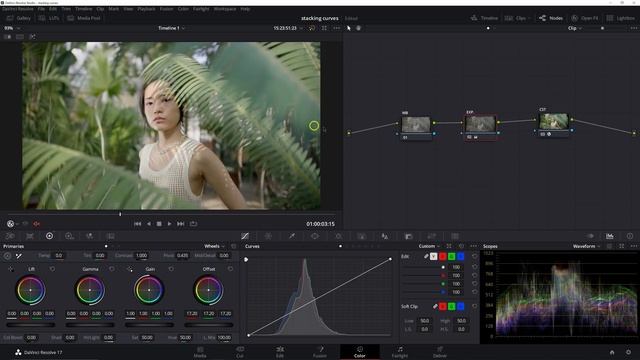Viewport: 640px width, 360px height.
Task: Open the File menu
Action: click(41, 9)
